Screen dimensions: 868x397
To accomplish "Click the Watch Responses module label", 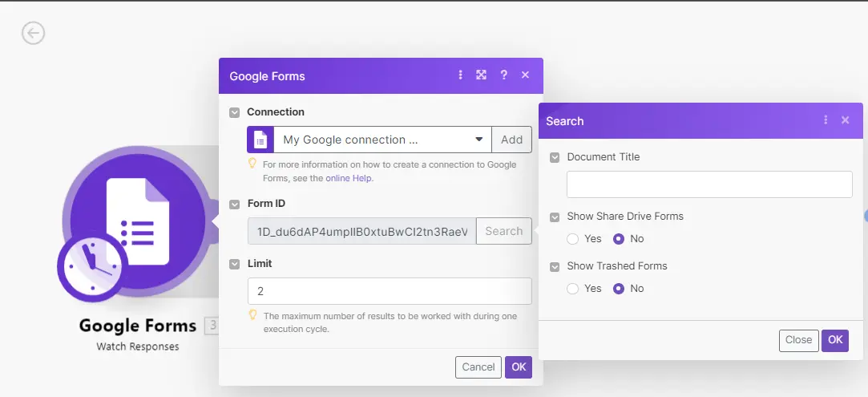I will [138, 346].
